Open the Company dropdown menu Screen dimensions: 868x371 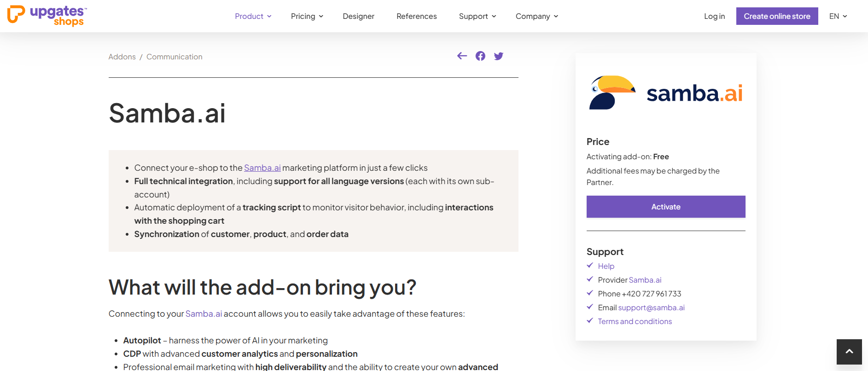click(536, 16)
